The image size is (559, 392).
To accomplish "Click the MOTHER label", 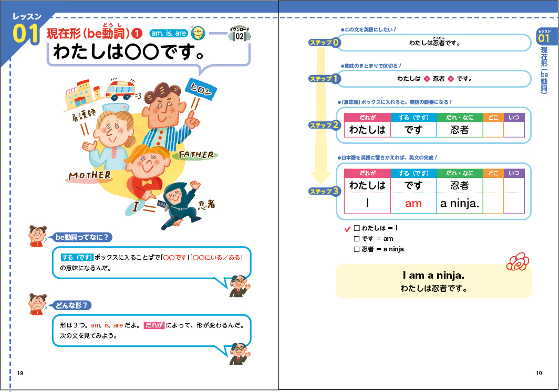I will [x=90, y=175].
